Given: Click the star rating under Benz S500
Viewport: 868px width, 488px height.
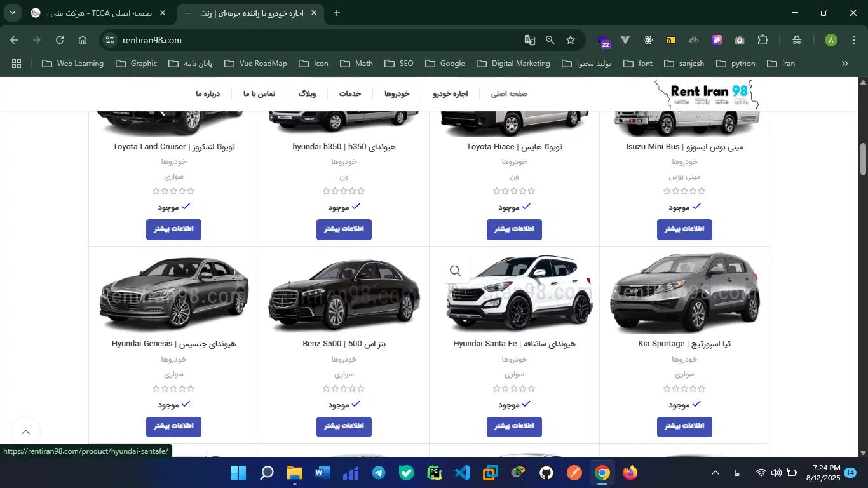Looking at the screenshot, I should click(x=344, y=389).
